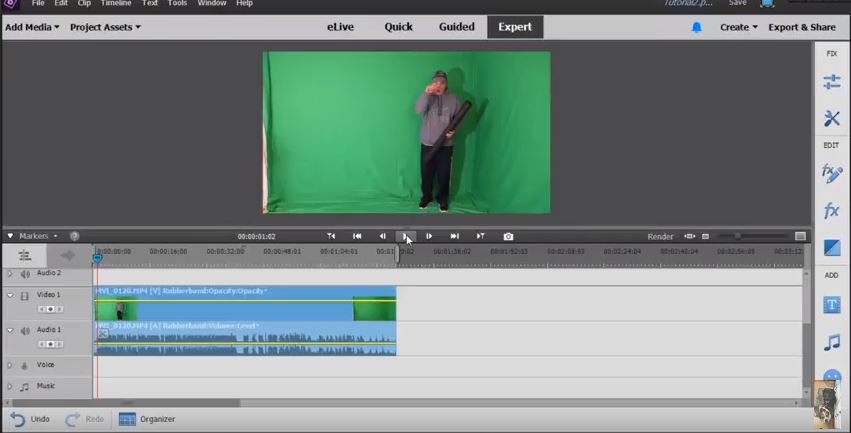Go to previous edit point

tap(331, 236)
